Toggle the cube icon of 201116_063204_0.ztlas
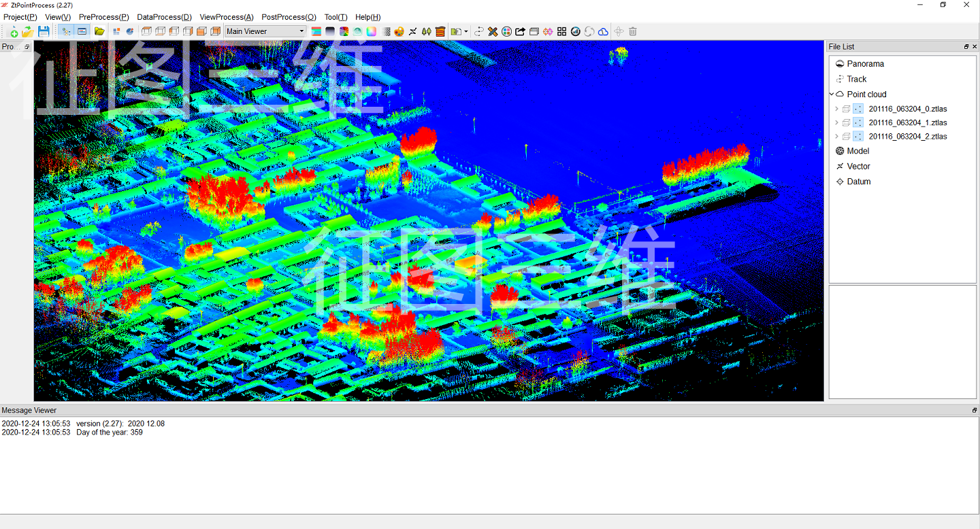This screenshot has width=980, height=529. click(x=846, y=109)
